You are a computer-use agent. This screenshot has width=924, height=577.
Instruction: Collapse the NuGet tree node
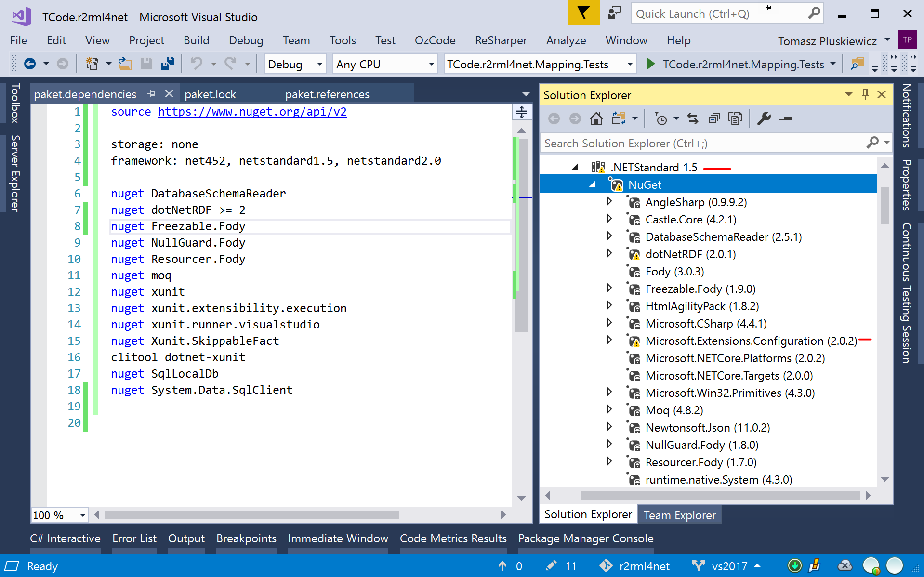(x=593, y=184)
